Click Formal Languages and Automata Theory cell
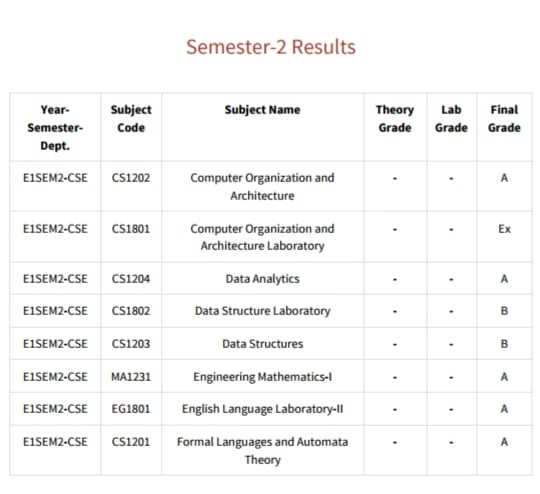Image resolution: width=540 pixels, height=494 pixels. point(262,451)
